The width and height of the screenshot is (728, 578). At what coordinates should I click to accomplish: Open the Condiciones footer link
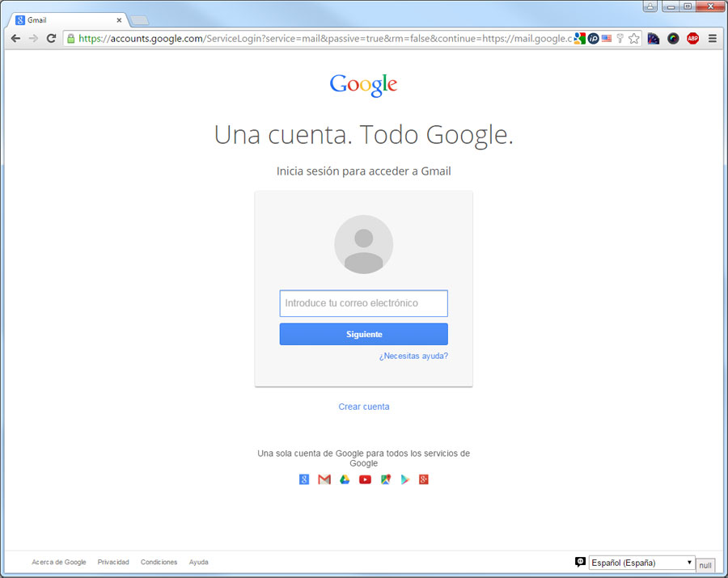[159, 562]
